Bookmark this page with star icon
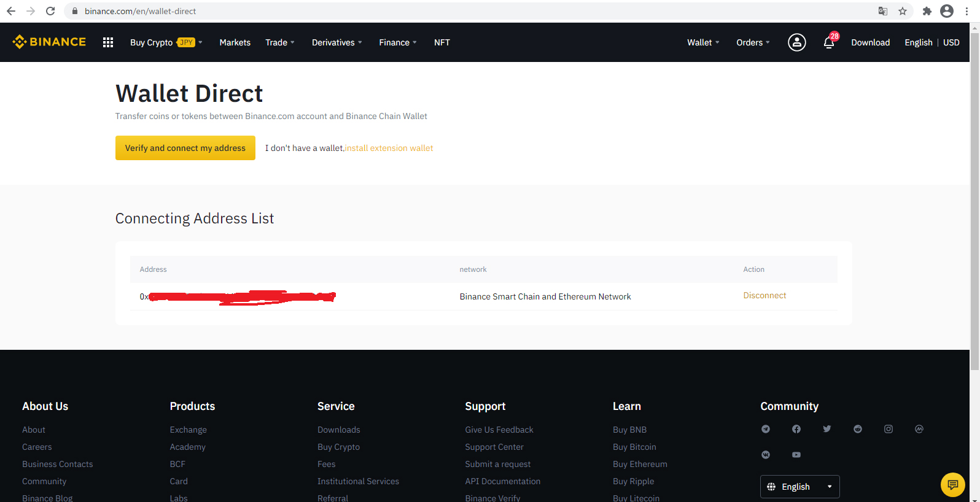Screen dimensions: 980x502 (x=903, y=11)
